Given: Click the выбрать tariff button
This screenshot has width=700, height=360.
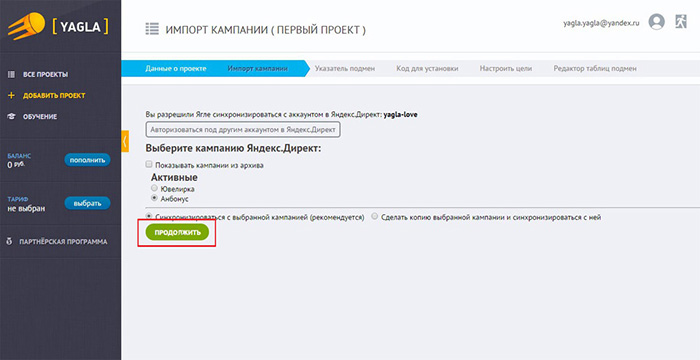Looking at the screenshot, I should coord(88,203).
